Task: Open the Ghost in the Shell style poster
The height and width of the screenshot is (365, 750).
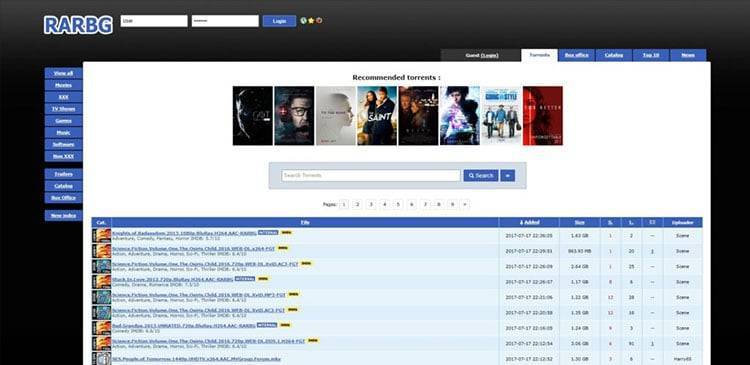Action: pos(460,116)
